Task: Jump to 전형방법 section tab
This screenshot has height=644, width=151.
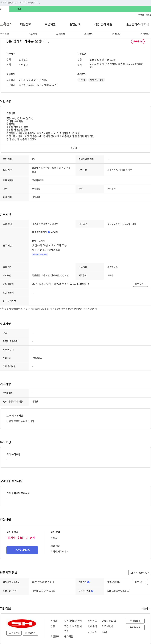Action: 117,34
